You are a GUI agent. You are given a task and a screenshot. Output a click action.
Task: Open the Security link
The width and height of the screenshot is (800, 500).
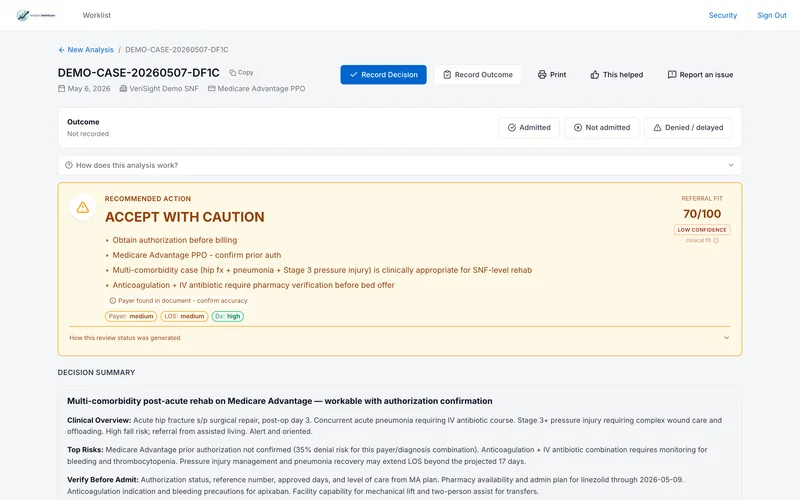722,15
